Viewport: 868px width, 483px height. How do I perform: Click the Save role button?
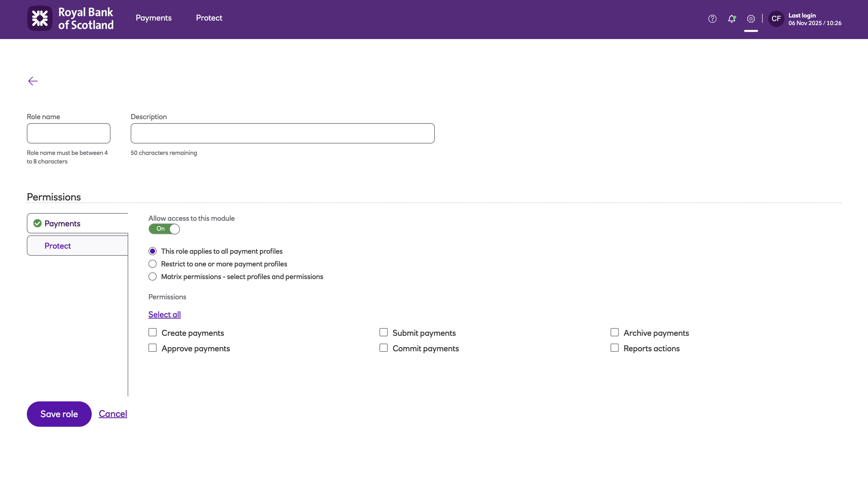[59, 414]
